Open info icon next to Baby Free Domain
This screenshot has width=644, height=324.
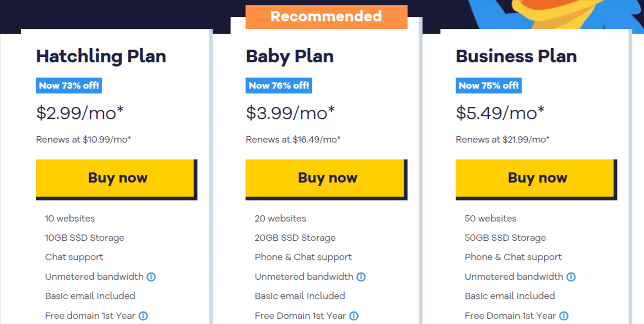[x=354, y=316]
